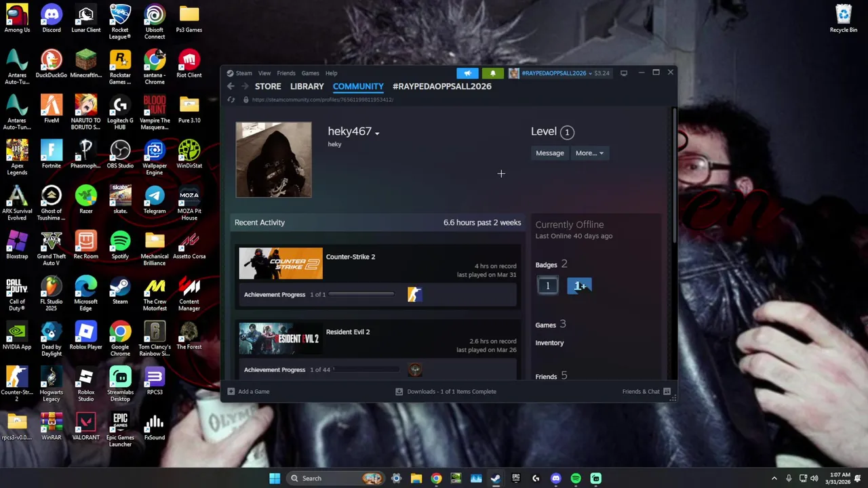868x488 pixels.
Task: Open the Inventory link
Action: coord(549,343)
